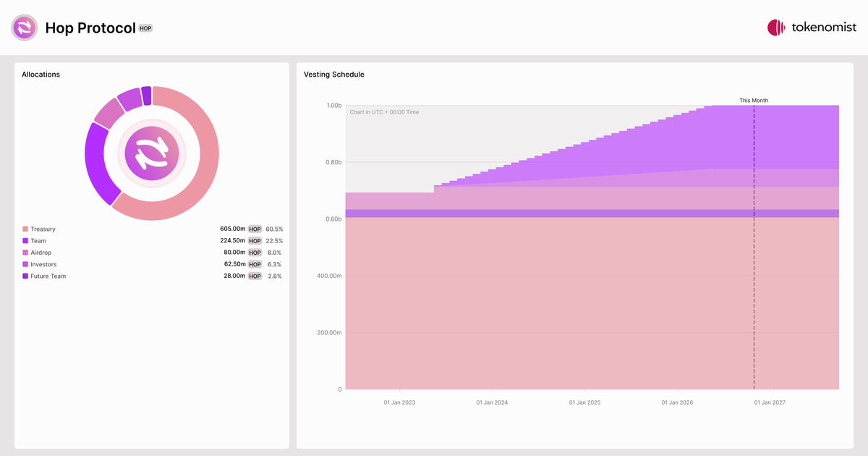Click the This Month marker label

tap(754, 101)
